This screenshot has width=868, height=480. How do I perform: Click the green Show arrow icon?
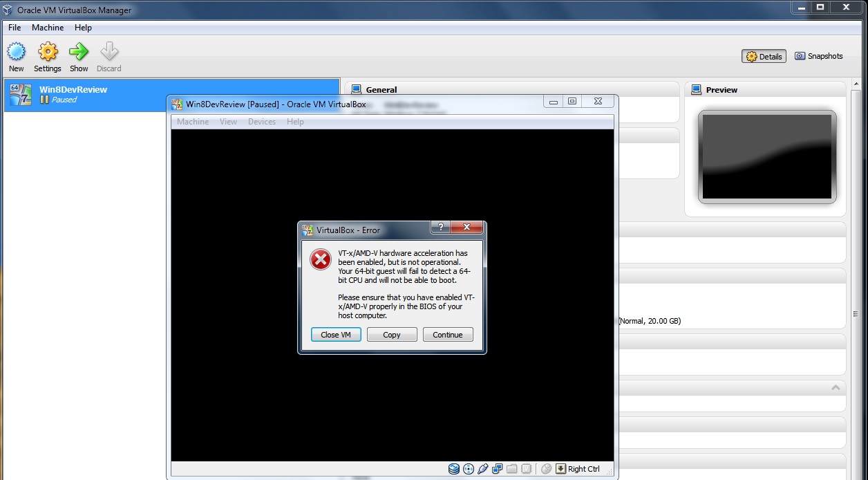tap(79, 52)
